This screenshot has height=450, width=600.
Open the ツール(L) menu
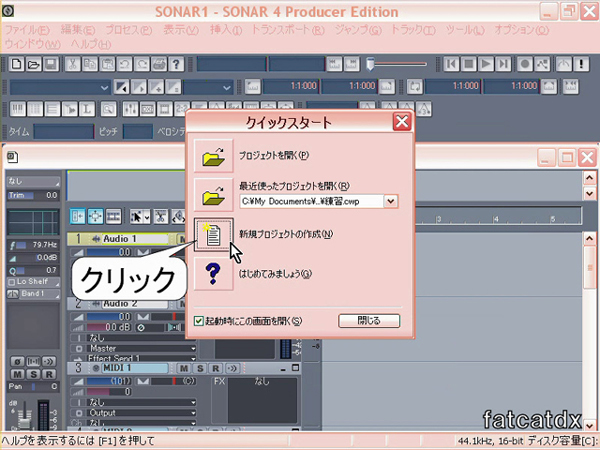[x=465, y=30]
